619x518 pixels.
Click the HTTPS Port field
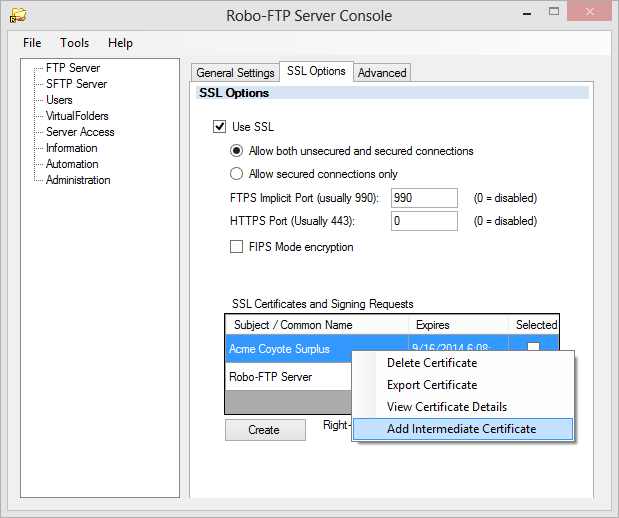424,221
